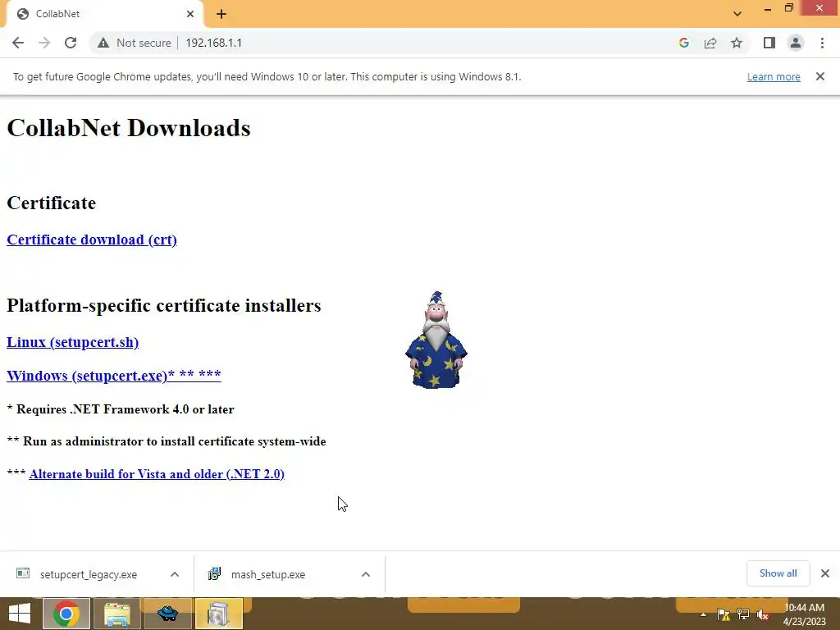This screenshot has height=630, width=840.
Task: Open downloaded mash_setup.exe file
Action: [x=268, y=574]
